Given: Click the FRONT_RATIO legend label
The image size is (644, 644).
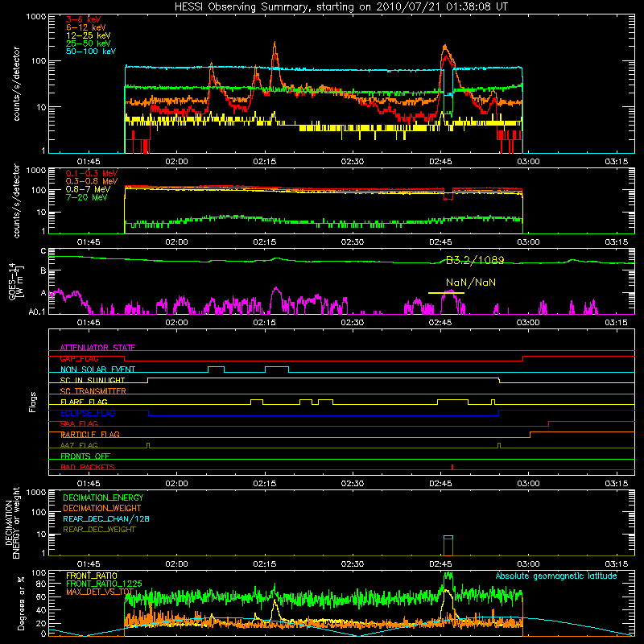Looking at the screenshot, I should click(92, 576).
